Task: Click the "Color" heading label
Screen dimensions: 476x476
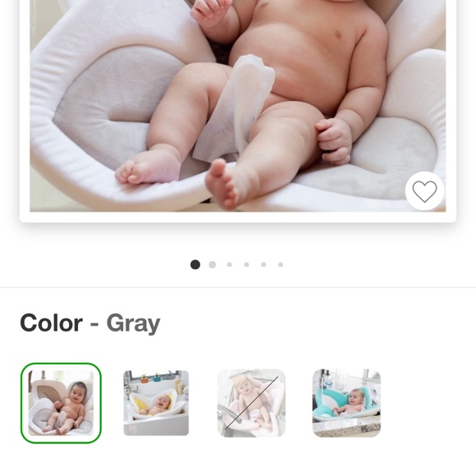Action: pos(52,323)
